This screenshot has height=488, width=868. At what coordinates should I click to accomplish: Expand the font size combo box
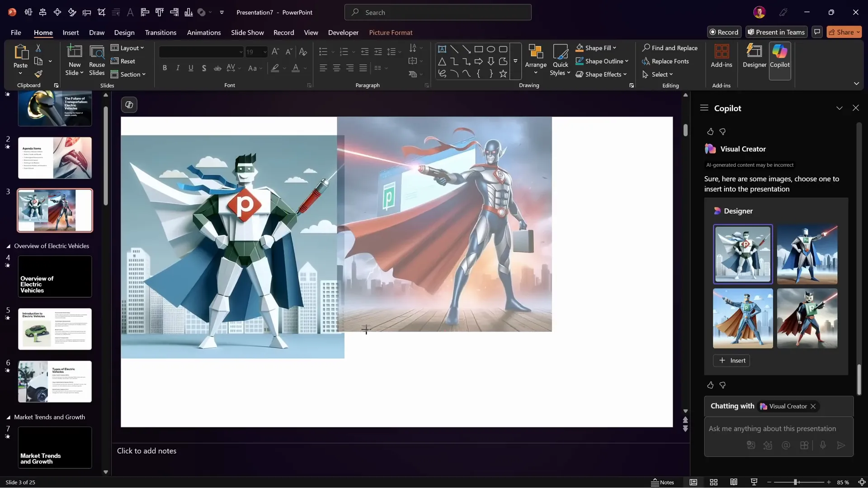coord(265,52)
